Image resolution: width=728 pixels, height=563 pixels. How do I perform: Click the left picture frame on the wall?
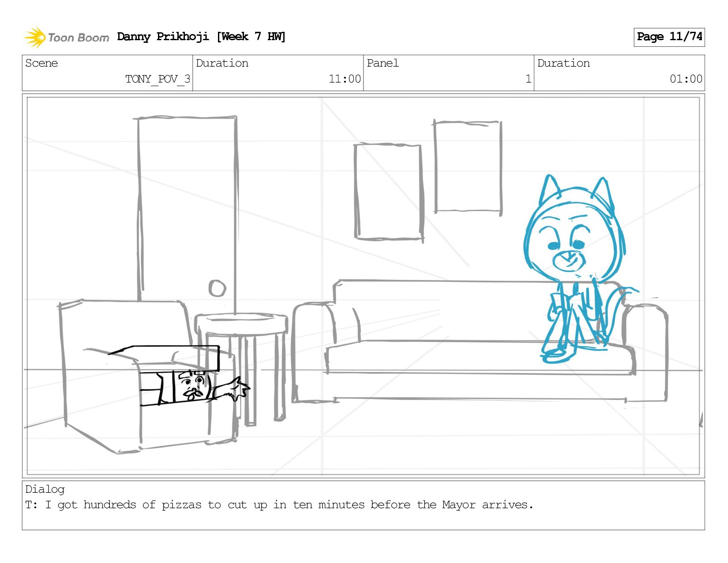coord(389,192)
